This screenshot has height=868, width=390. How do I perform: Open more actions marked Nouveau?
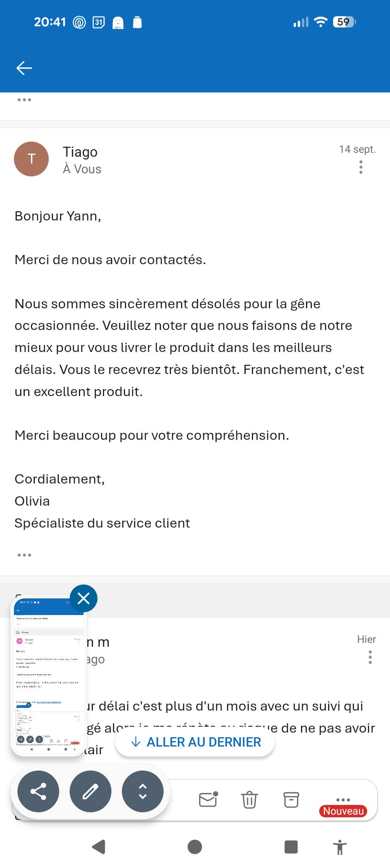(343, 800)
